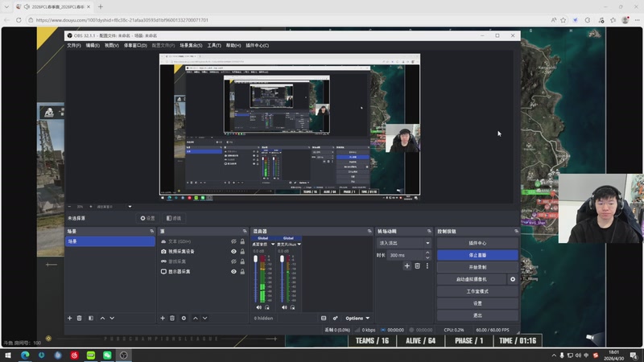Open the 麦克风/Aux channel dropdown arrow
Viewport: 644px width, 362px height.
pos(299,245)
